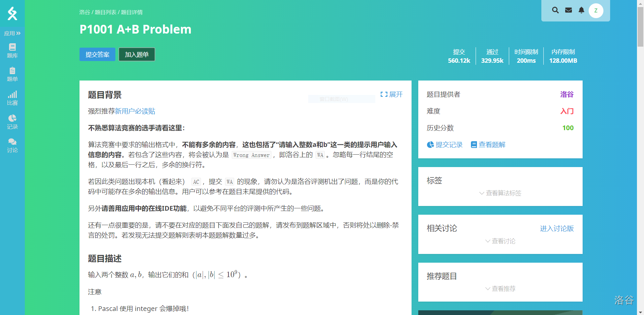Click the Wrong Answer code text
The height and width of the screenshot is (315, 644).
click(x=251, y=155)
